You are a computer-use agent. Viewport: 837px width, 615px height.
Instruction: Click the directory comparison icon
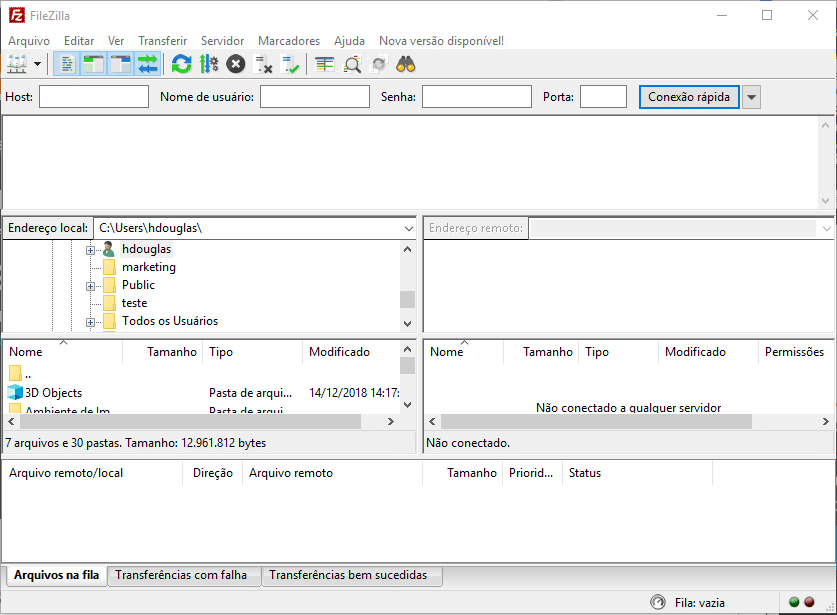353,65
